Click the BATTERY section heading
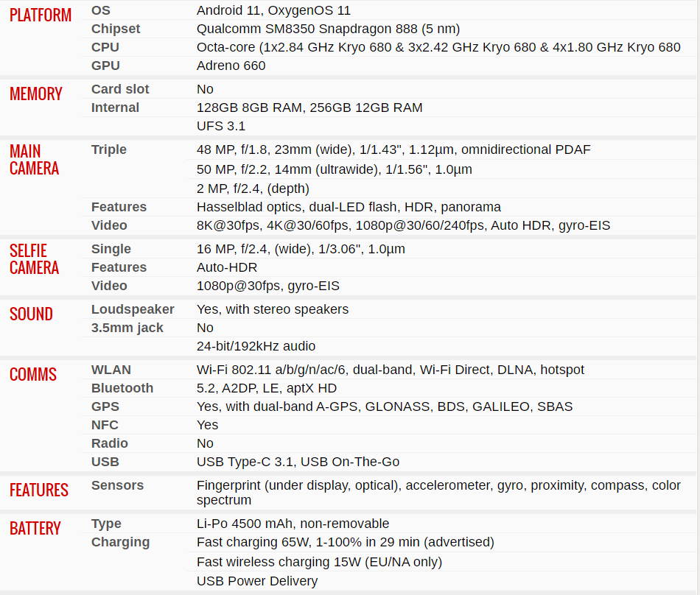Viewport: 700px width, 595px height. point(35,529)
